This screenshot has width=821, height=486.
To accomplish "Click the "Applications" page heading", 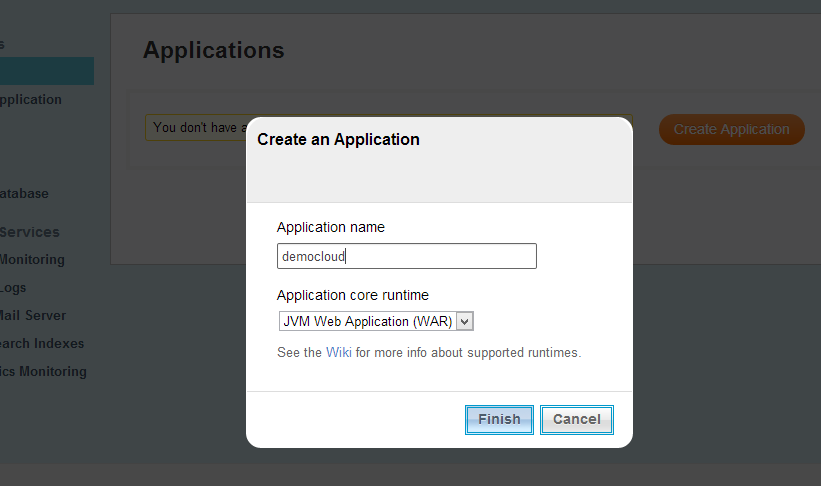I will [214, 51].
